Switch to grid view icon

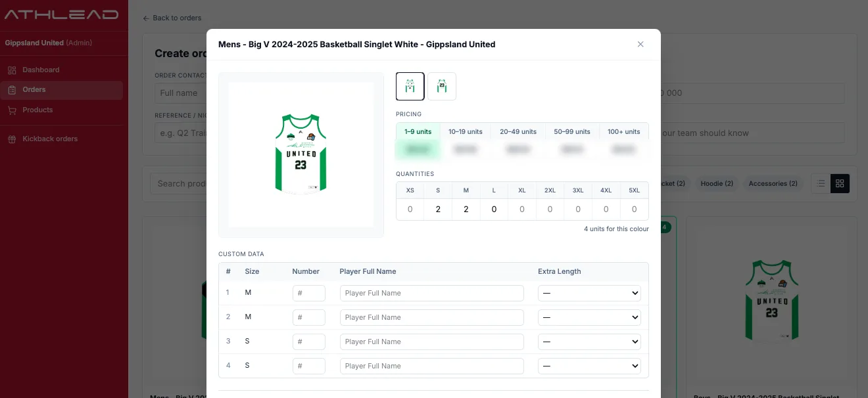point(840,183)
